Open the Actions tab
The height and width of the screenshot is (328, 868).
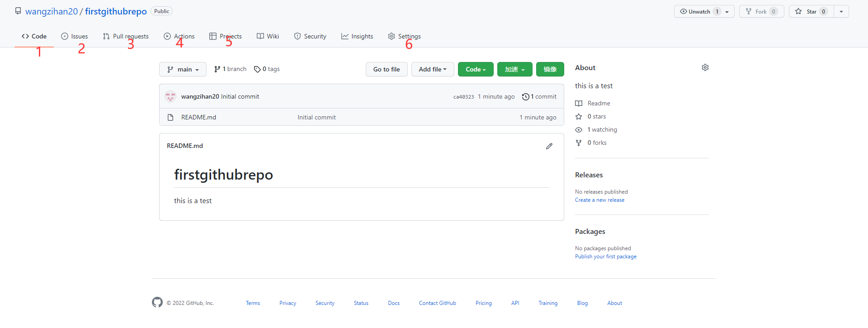pos(179,36)
